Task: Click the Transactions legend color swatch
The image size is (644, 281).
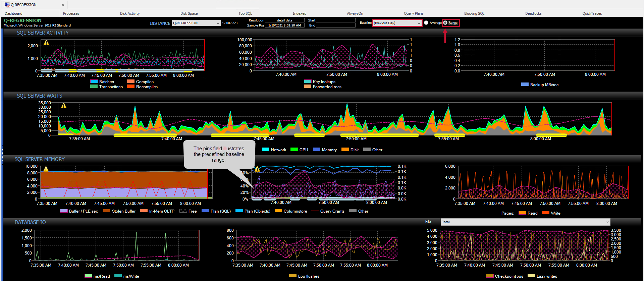Action: [94, 87]
